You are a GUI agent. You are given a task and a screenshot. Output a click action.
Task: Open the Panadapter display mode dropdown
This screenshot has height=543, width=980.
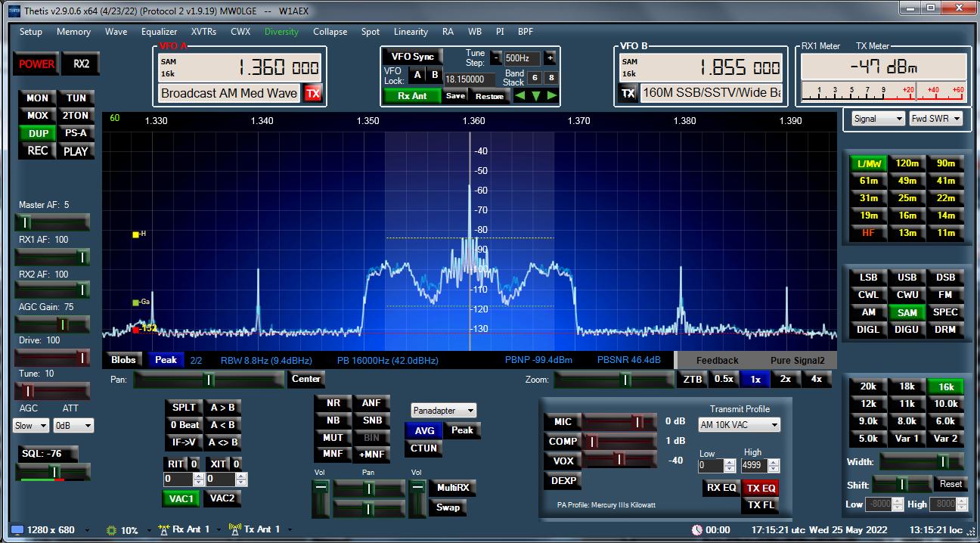tap(444, 411)
